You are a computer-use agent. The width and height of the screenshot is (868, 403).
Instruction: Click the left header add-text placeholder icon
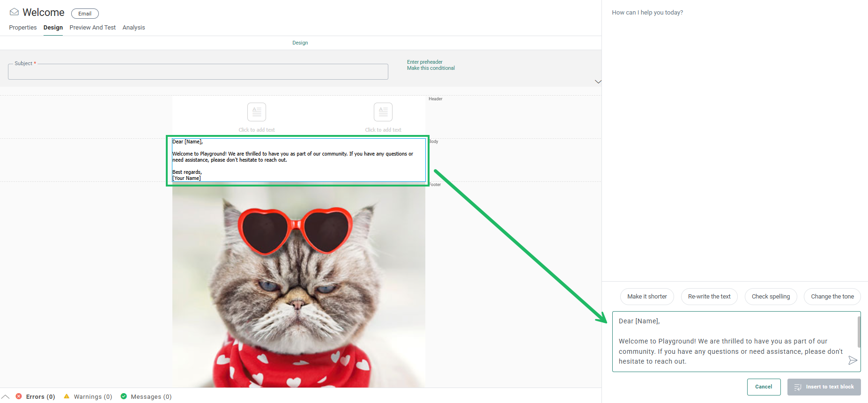(x=256, y=112)
